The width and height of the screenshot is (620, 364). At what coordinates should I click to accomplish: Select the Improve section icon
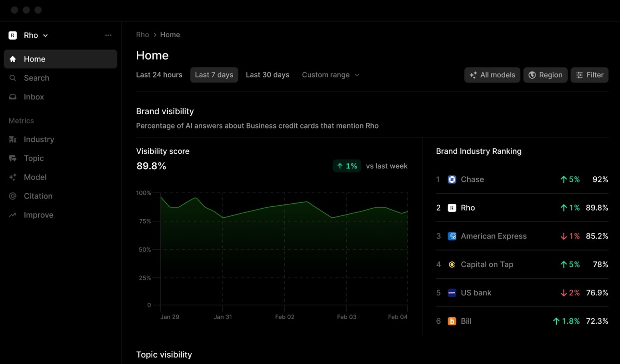pos(13,215)
